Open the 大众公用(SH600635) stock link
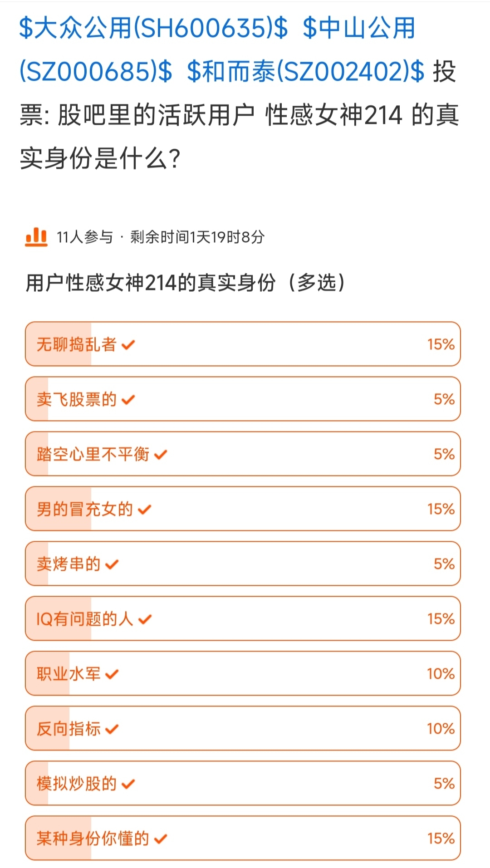 click(153, 28)
